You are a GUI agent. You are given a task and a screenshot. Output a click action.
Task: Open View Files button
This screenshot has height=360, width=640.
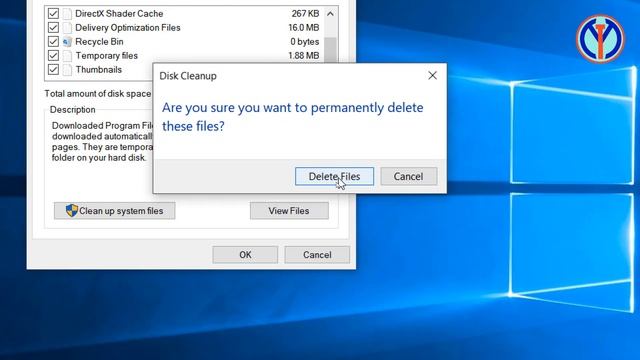(x=289, y=211)
